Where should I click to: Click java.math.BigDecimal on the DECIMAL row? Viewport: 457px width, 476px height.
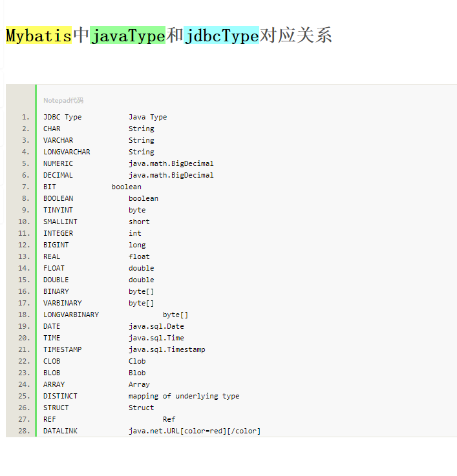pos(171,175)
